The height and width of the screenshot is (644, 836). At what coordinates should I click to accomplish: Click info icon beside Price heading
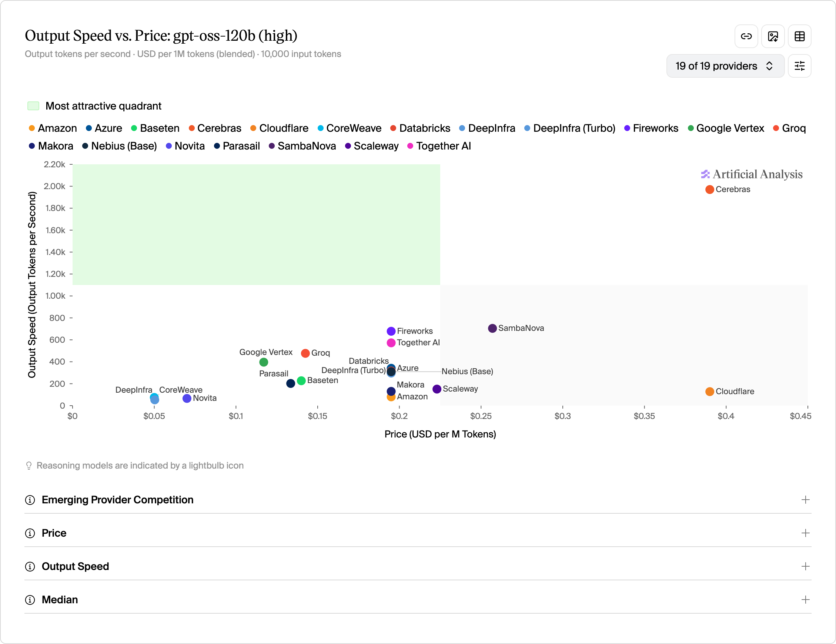[x=30, y=533]
